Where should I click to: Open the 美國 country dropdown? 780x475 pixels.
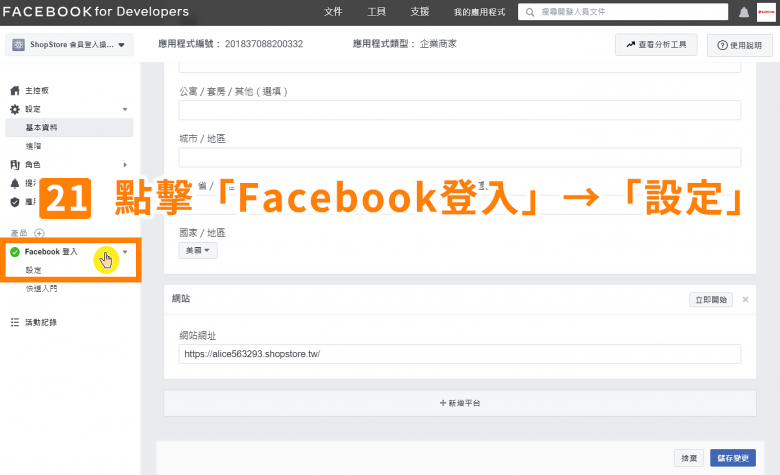(197, 250)
